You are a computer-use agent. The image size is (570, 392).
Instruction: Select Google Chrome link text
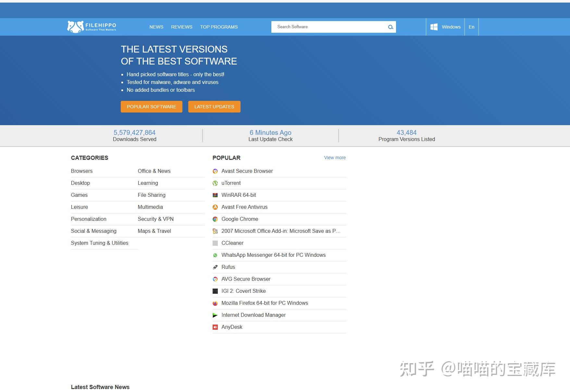[240, 219]
